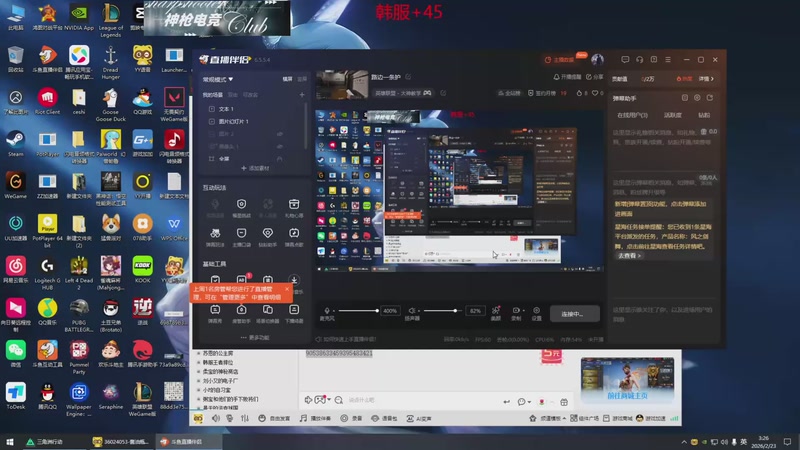Click 去查看 in 星海任务 notice
800x450 pixels.
coord(629,255)
